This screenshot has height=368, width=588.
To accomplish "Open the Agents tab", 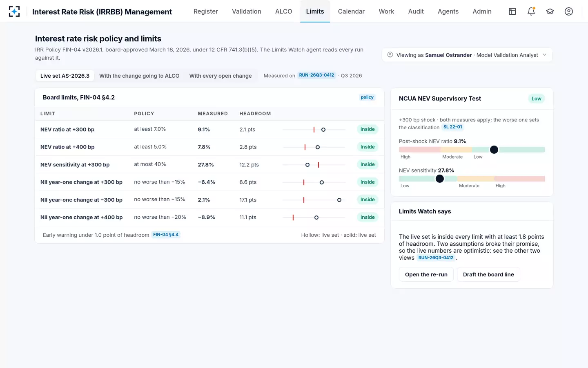I will point(448,11).
